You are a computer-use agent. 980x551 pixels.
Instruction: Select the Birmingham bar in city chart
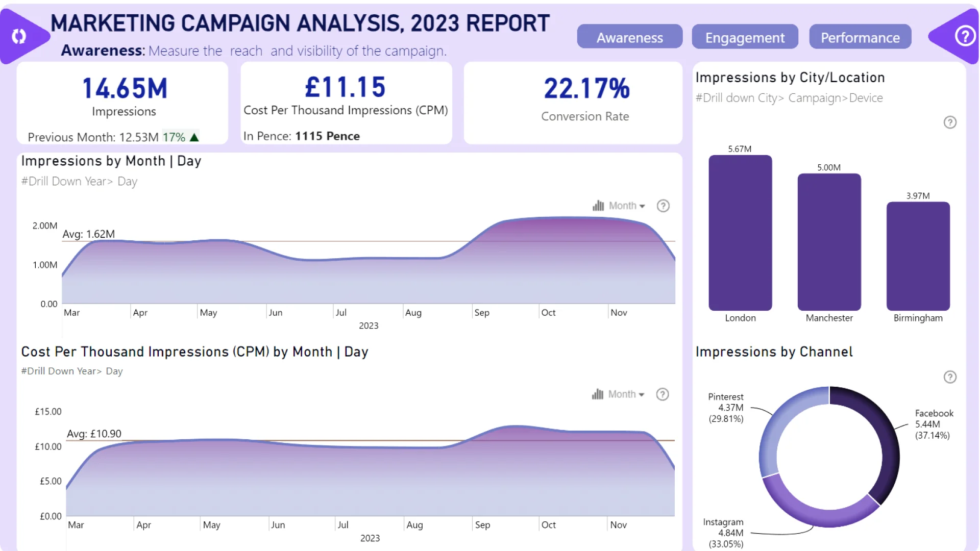[918, 256]
